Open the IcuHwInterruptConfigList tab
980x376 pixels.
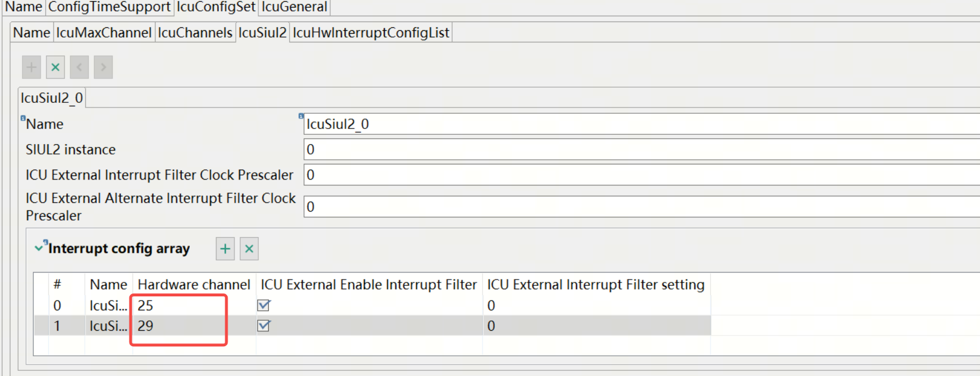[x=370, y=32]
